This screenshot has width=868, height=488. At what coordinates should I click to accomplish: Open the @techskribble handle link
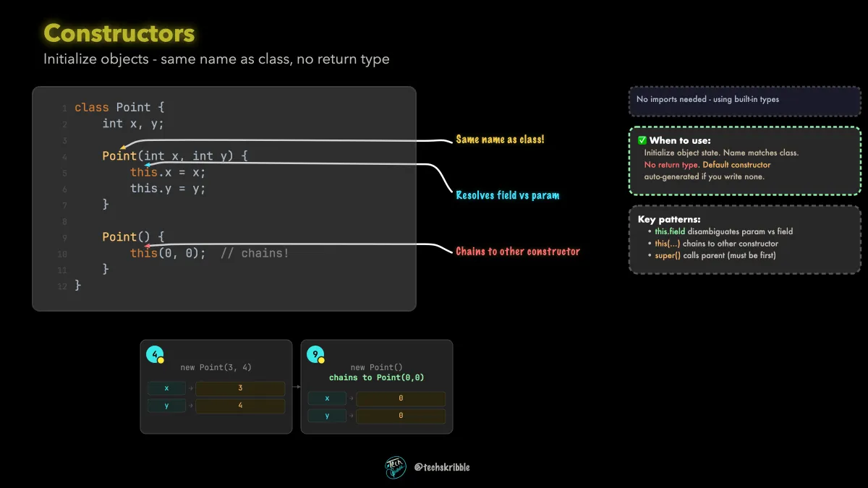pyautogui.click(x=442, y=467)
